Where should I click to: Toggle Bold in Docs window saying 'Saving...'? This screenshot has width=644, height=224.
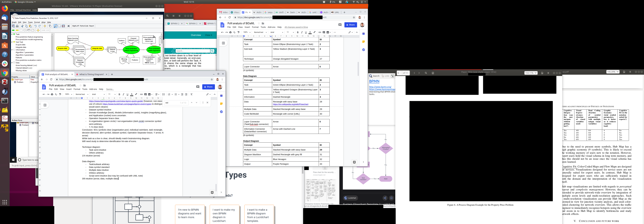coord(119,94)
